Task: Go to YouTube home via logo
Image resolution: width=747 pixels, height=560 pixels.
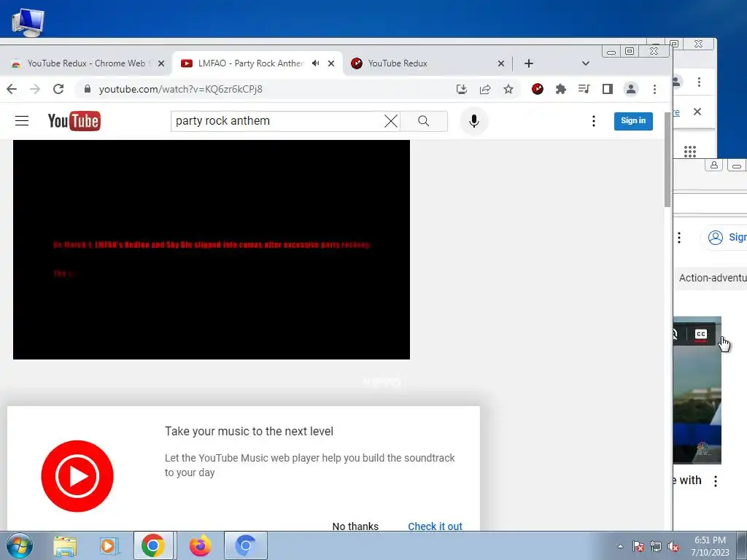Action: [x=74, y=121]
